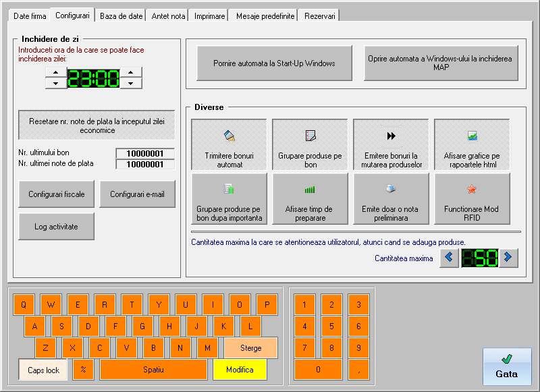Tap the X key on on-screen keyboard
The height and width of the screenshot is (392, 540).
(x=72, y=348)
